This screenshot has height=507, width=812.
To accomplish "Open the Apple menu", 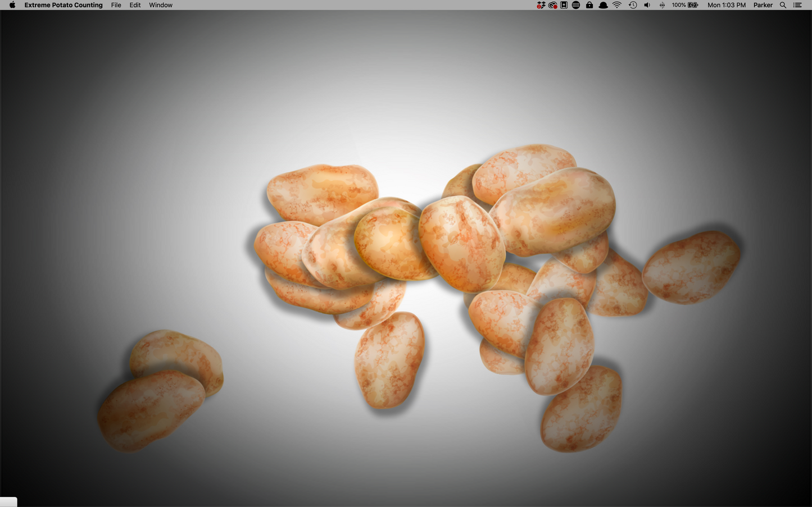I will click(x=12, y=5).
